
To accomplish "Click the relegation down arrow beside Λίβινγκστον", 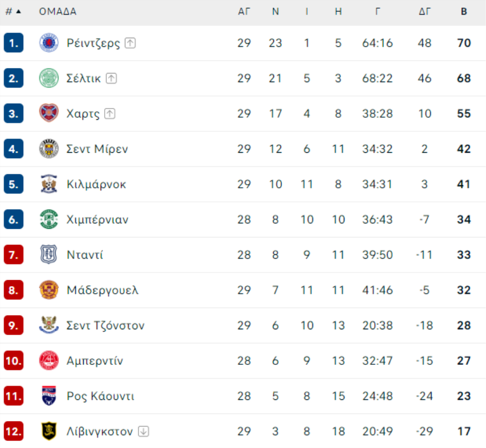I will (x=144, y=431).
